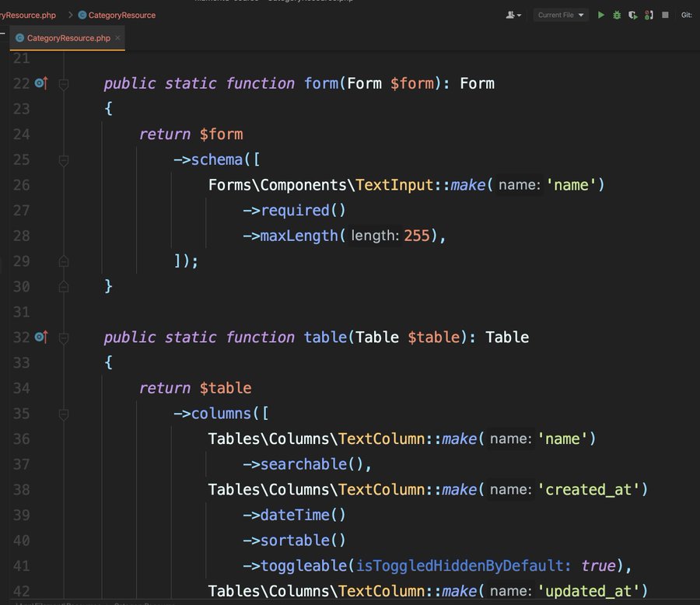
Task: Open the Current File run configuration dropdown
Action: (x=561, y=15)
